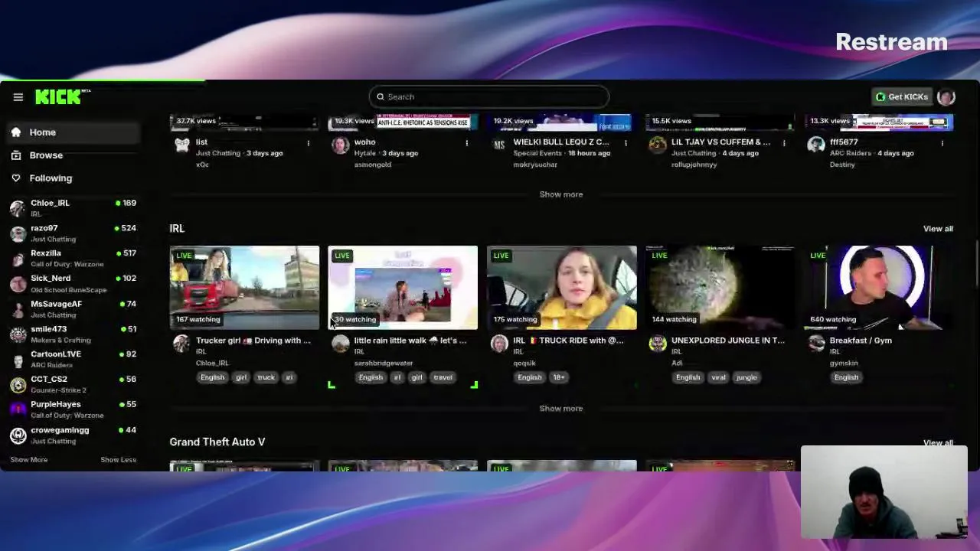
Task: Open Chloe_IRL channel name under stream
Action: point(212,364)
